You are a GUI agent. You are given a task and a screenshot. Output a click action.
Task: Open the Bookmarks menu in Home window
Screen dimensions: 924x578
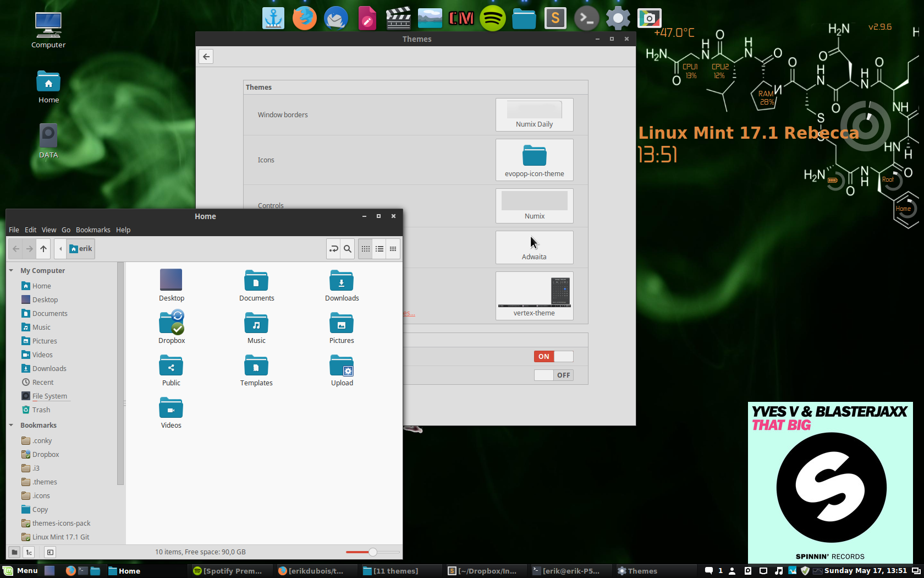point(93,230)
